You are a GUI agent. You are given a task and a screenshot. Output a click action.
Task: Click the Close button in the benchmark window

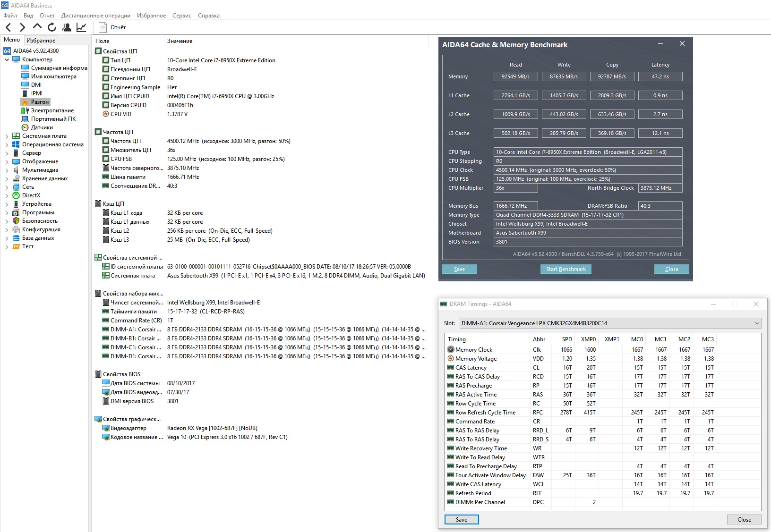[671, 269]
